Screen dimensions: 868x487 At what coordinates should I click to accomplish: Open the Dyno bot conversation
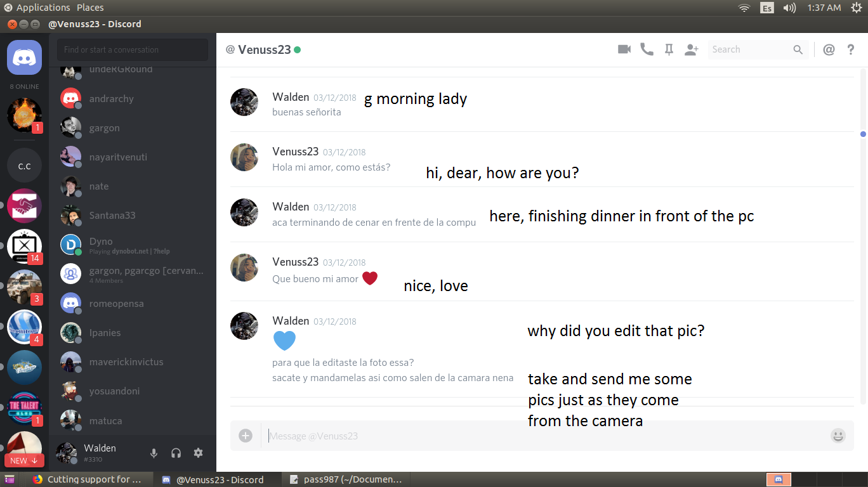[132, 245]
